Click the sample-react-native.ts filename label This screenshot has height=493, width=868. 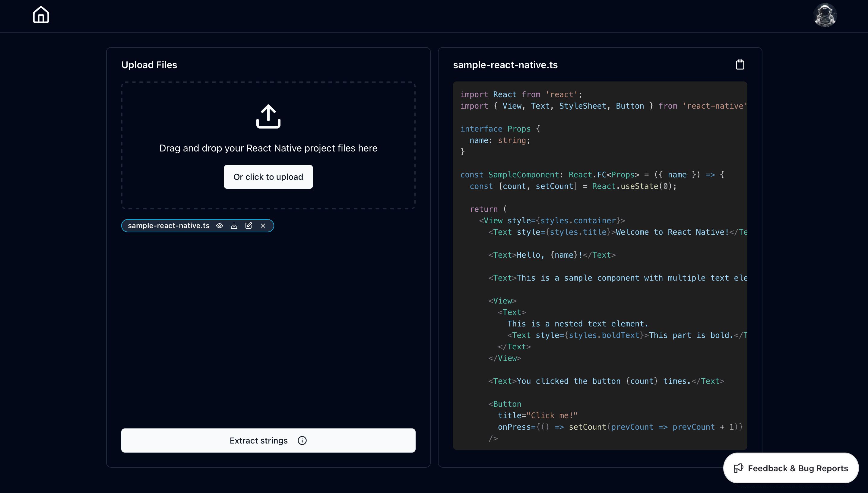click(x=169, y=225)
